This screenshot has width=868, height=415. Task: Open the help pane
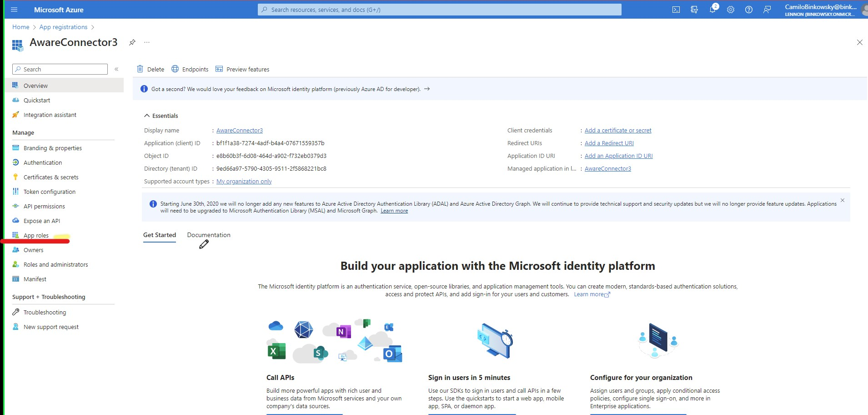point(749,10)
